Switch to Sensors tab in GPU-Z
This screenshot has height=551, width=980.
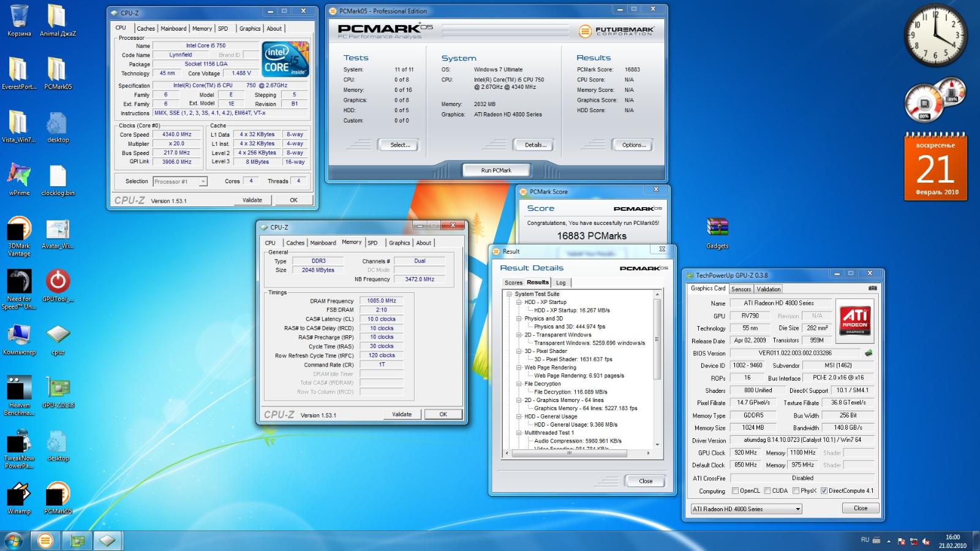pyautogui.click(x=741, y=289)
